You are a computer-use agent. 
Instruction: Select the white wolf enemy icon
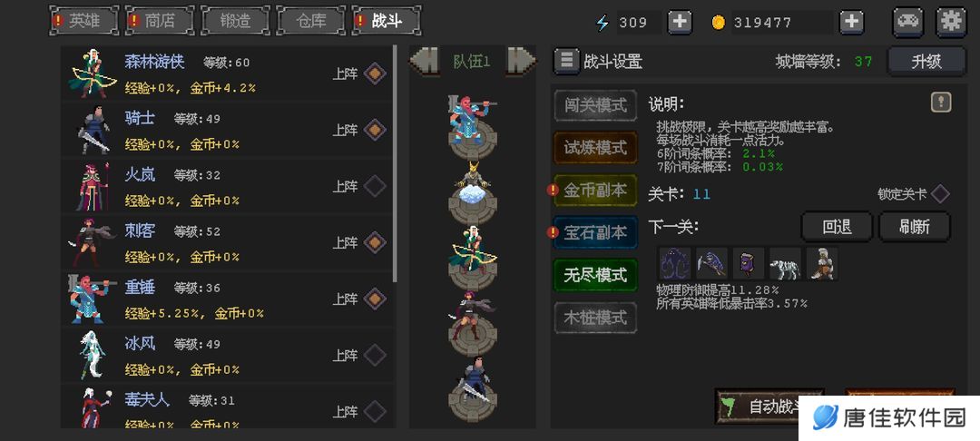pos(785,263)
